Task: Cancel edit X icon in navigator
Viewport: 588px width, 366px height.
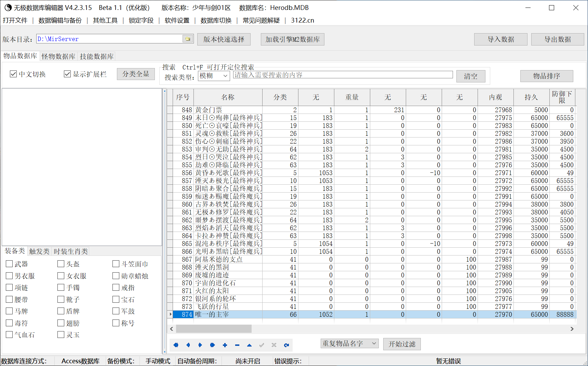Action: [274, 345]
